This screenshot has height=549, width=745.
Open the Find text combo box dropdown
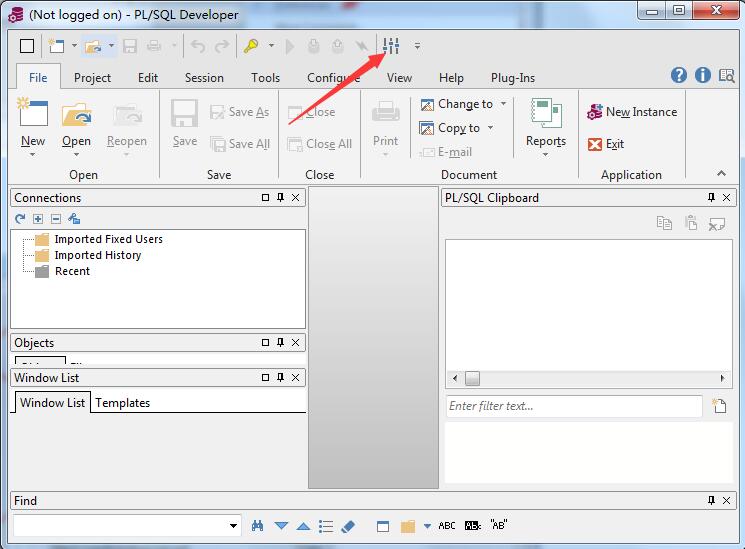(234, 526)
